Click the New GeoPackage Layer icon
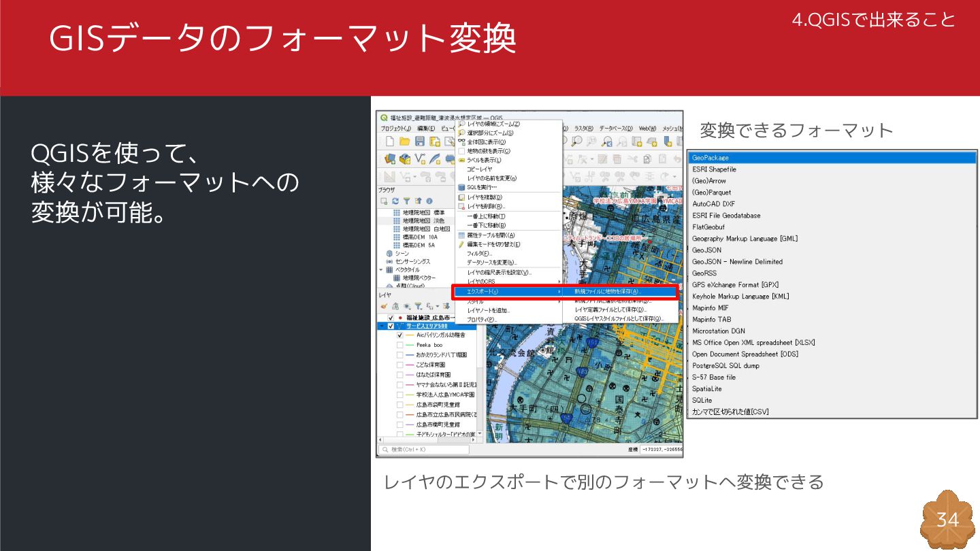The image size is (980, 551). click(405, 158)
